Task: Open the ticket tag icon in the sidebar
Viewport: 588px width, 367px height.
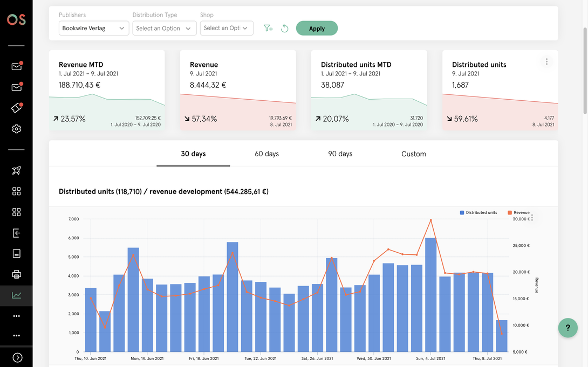Action: pyautogui.click(x=17, y=108)
